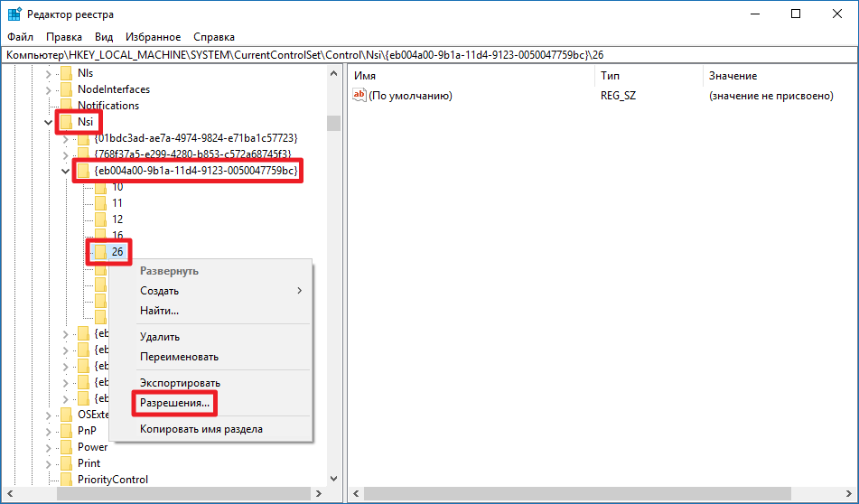859x504 pixels.
Task: Open the Файл menu
Action: coord(20,37)
